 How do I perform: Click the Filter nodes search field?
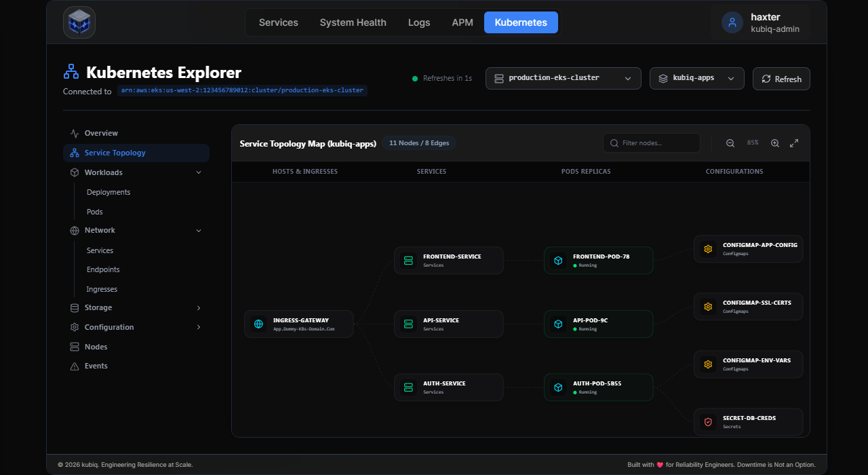pyautogui.click(x=652, y=143)
